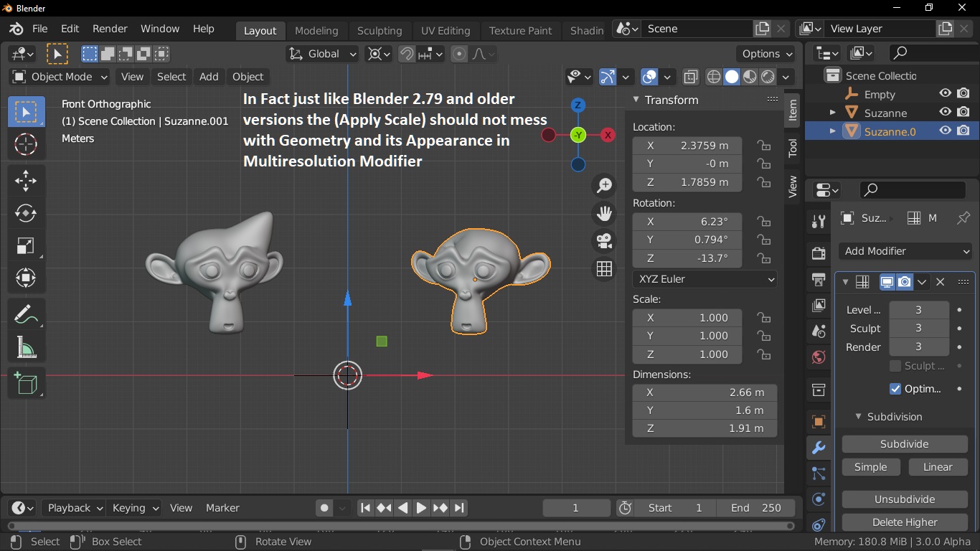Select the Annotate tool
980x551 pixels.
tap(26, 314)
